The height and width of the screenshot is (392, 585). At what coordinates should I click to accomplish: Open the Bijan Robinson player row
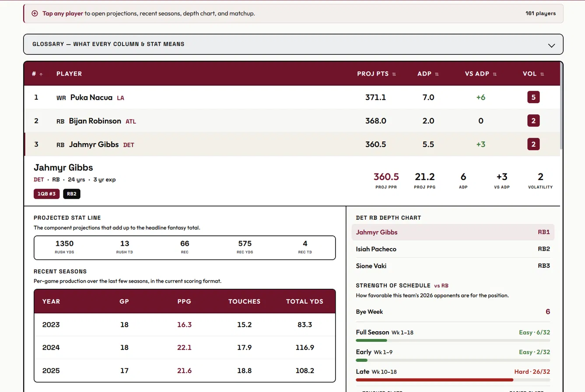pos(292,121)
